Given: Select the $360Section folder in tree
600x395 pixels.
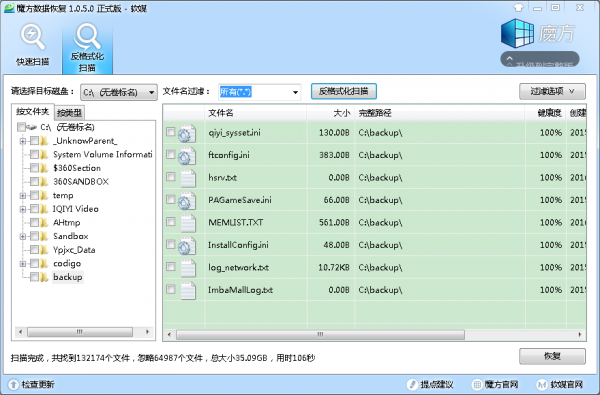Looking at the screenshot, I should click(x=77, y=168).
